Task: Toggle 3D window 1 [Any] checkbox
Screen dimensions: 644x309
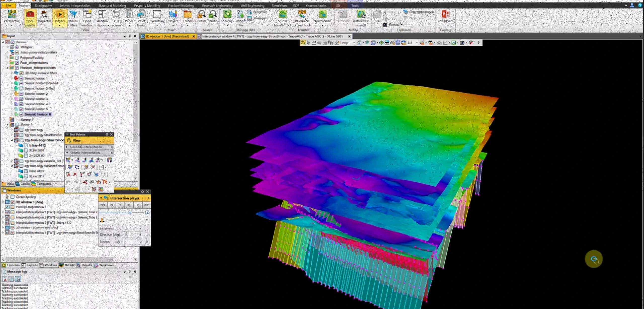Action: pos(13,202)
